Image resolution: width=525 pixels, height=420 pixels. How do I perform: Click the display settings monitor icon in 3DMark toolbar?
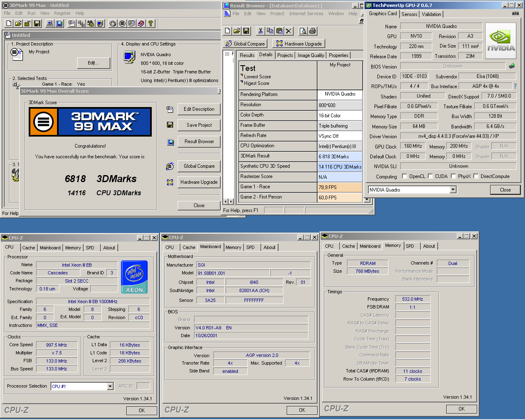tap(100, 24)
